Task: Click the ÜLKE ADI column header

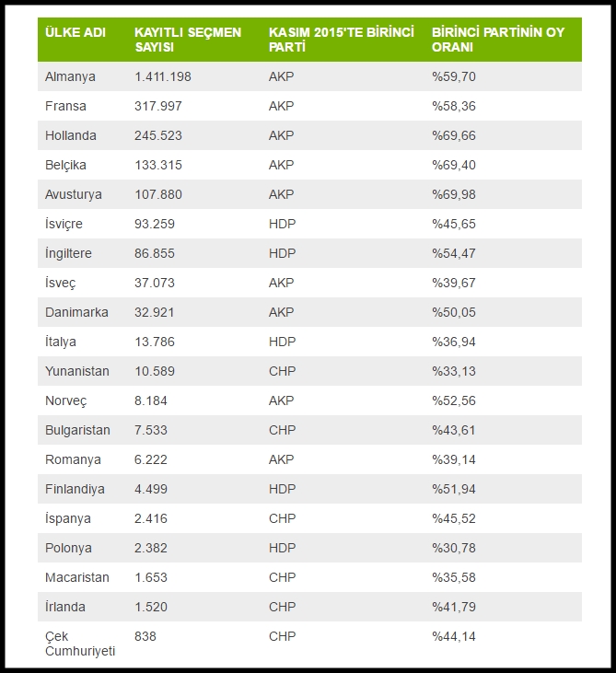Action: 76,32
